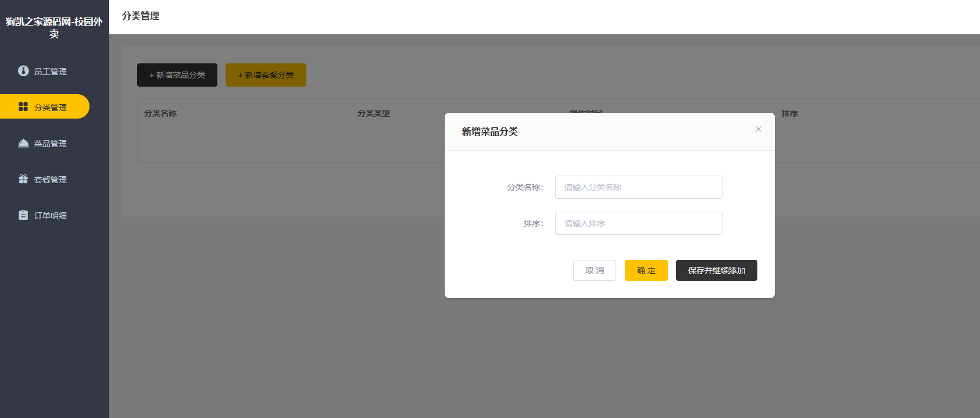Focus the 请输入排序 input field
Screen dimensions: 980x418
638,223
